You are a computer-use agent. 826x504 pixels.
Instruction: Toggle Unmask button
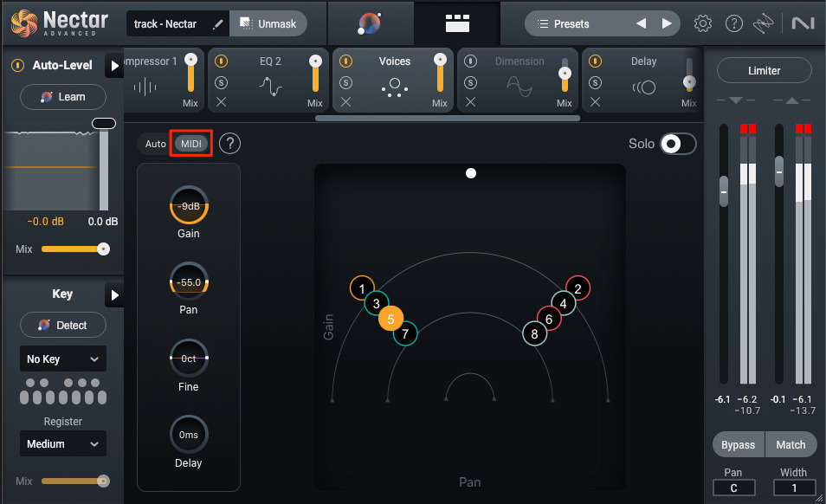(268, 23)
